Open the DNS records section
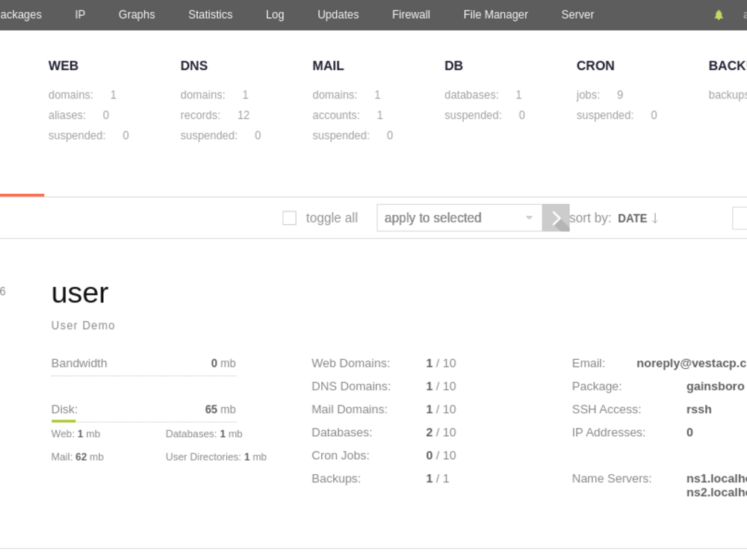Viewport: 747px width, 560px height. pyautogui.click(x=193, y=66)
